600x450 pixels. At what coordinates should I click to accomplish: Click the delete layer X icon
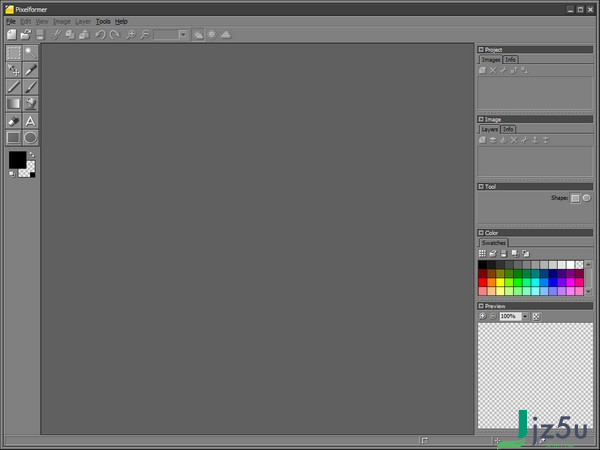pos(514,140)
